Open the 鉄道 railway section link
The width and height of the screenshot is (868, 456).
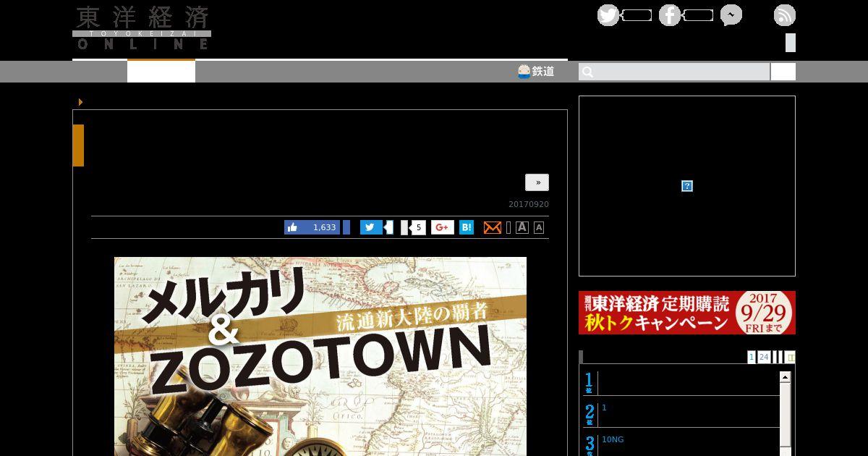pyautogui.click(x=536, y=71)
